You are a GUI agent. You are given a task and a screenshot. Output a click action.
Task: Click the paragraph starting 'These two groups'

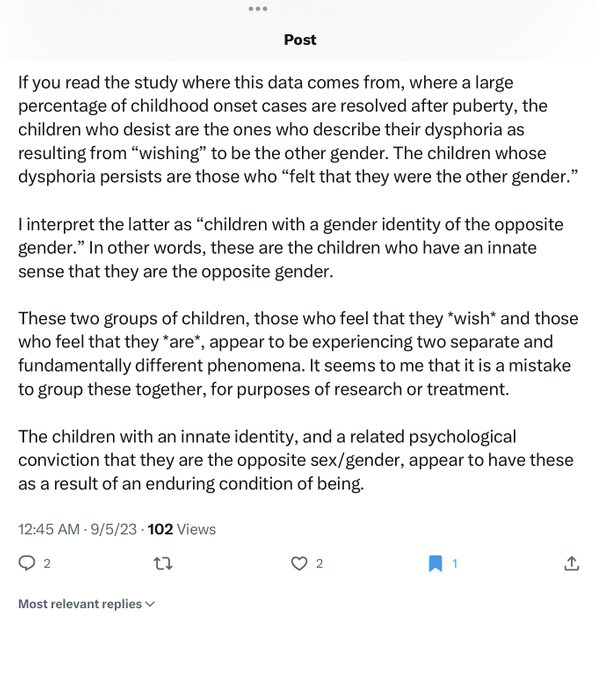(x=298, y=354)
